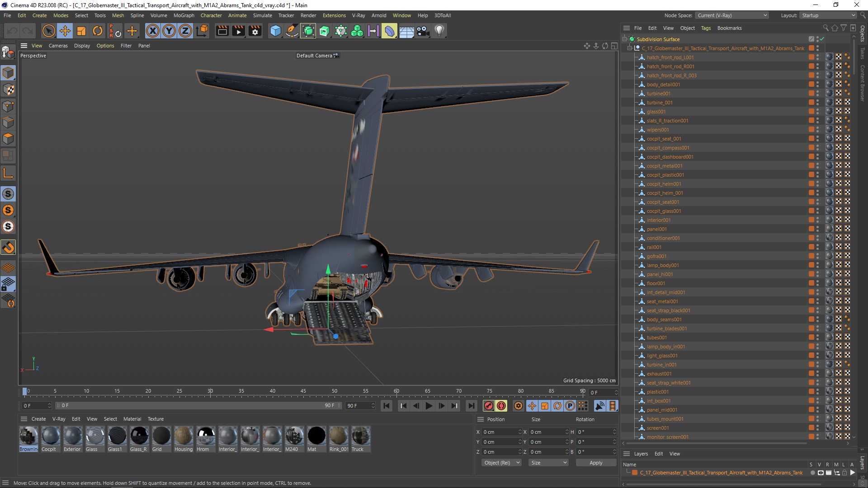Select Brownin material thumbnail

28,439
